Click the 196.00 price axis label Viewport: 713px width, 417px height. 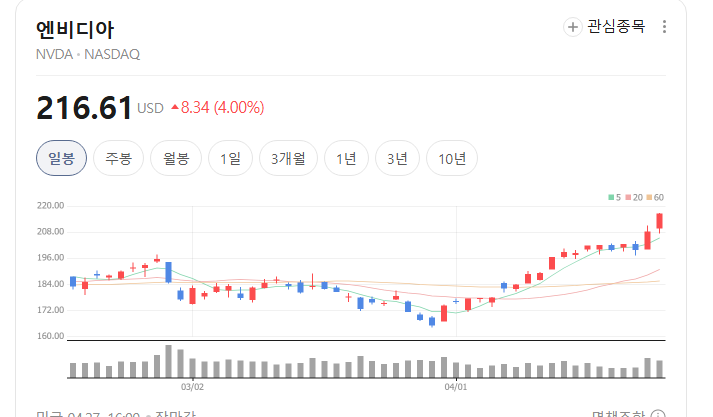pos(50,258)
